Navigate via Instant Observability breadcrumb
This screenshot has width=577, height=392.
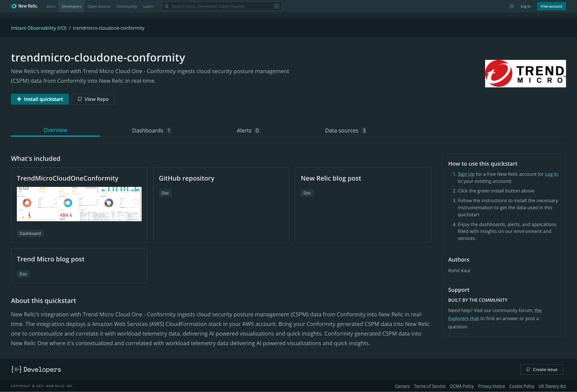click(38, 28)
